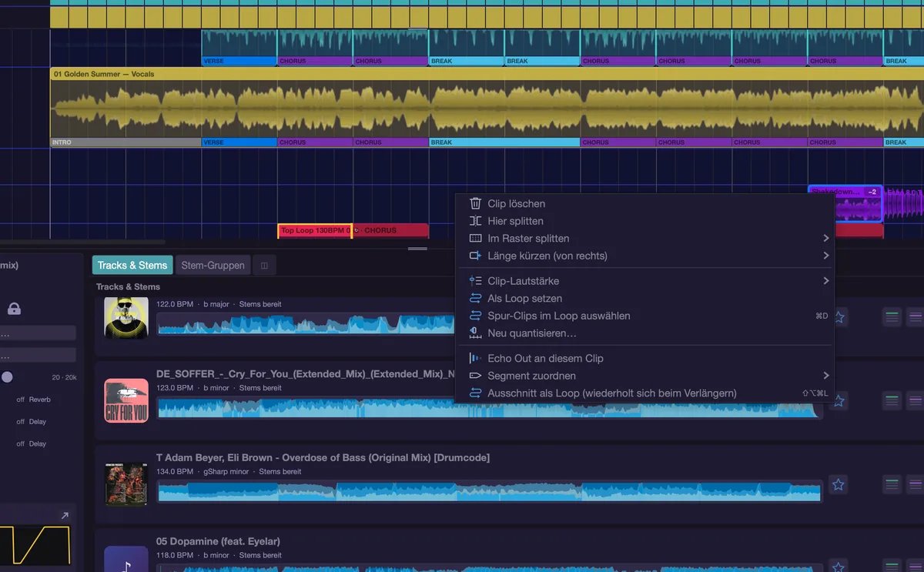Click the split icon beside Hier splitten
Screen dimensions: 924x572
[475, 221]
